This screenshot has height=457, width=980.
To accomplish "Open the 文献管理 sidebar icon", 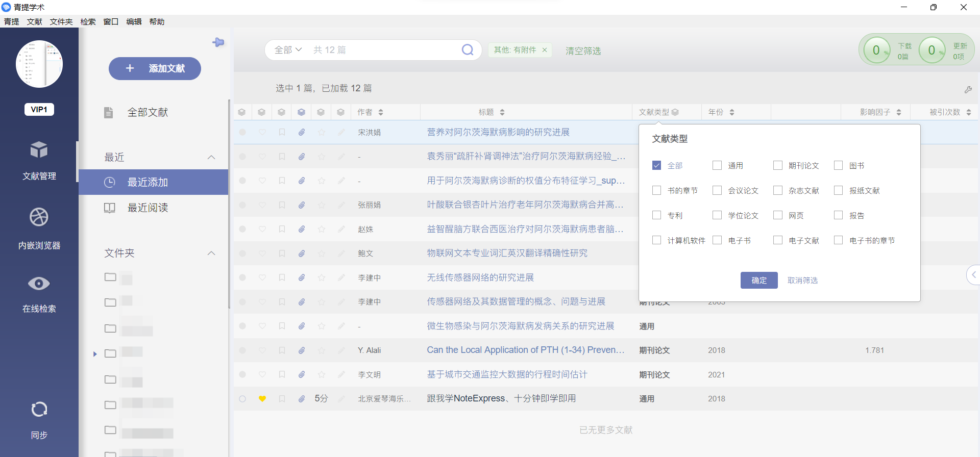I will tap(39, 150).
